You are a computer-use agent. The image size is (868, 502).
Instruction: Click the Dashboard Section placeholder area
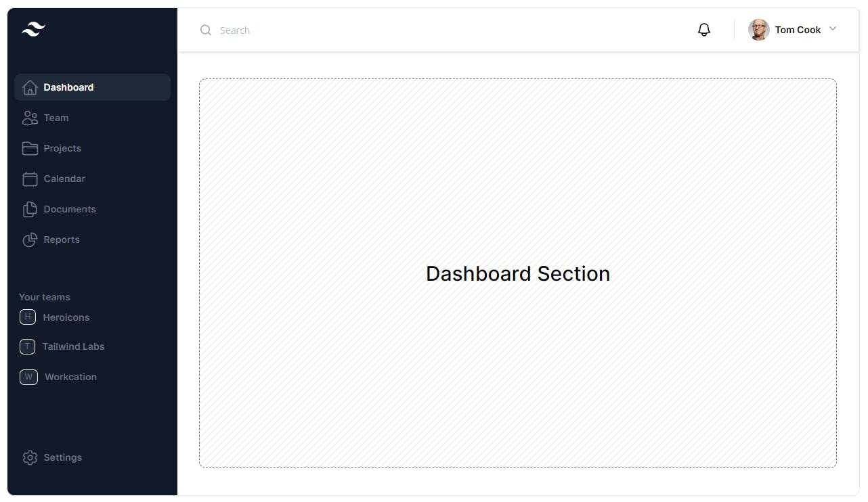(x=518, y=273)
